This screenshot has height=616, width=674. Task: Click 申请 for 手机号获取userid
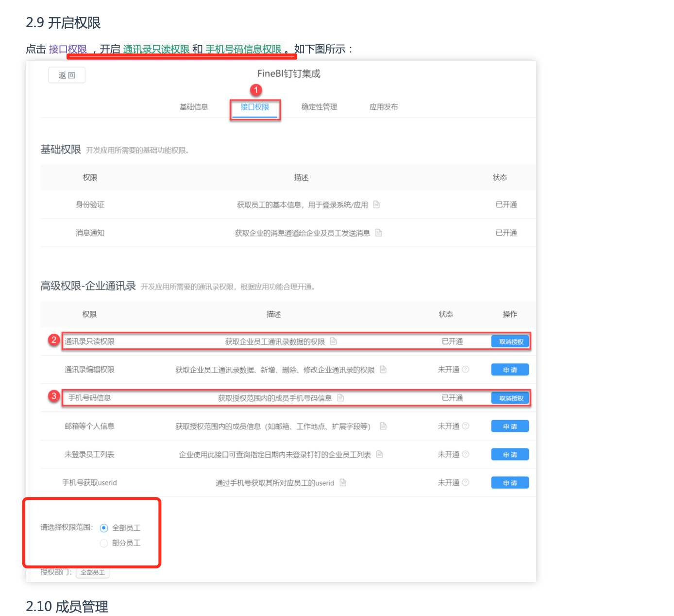point(510,482)
